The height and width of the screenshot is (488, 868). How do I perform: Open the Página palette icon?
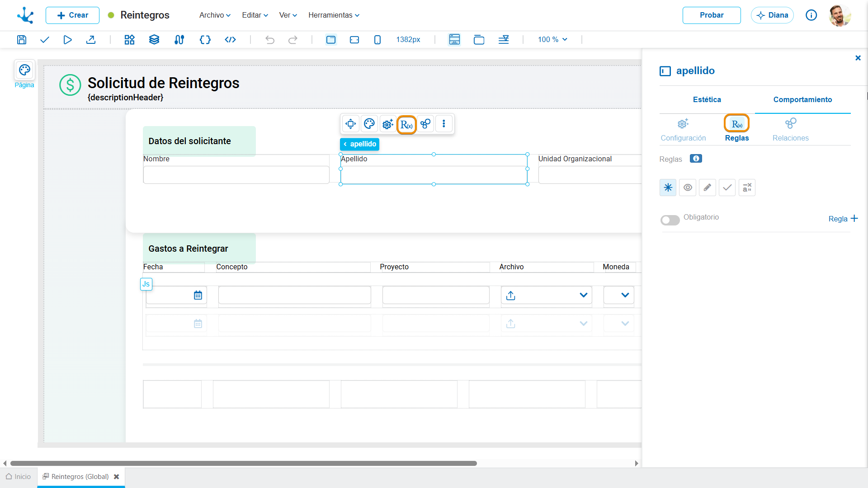[24, 70]
